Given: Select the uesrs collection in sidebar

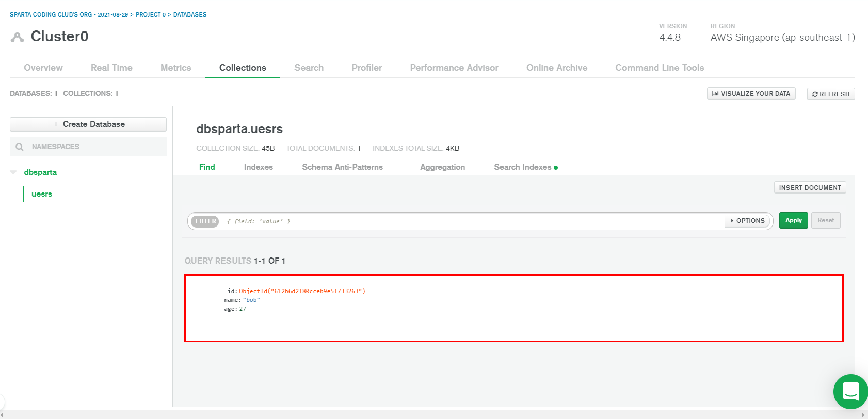Looking at the screenshot, I should pyautogui.click(x=42, y=194).
